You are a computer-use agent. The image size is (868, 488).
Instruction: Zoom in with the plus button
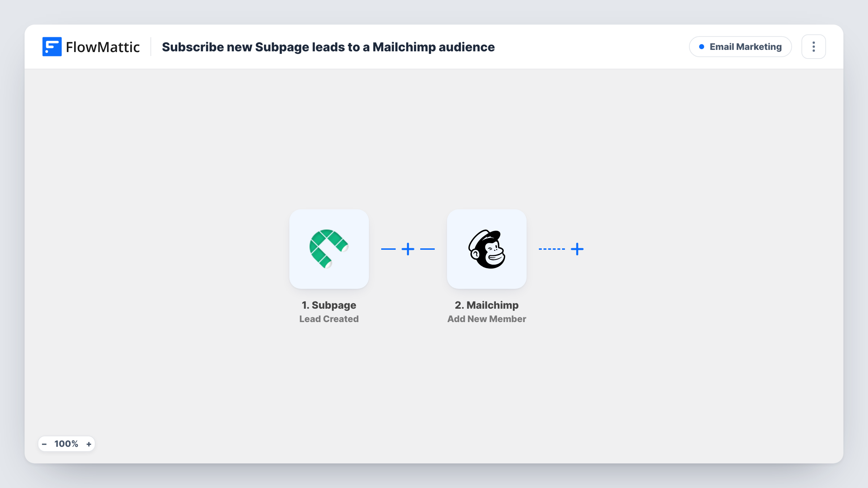coord(89,444)
